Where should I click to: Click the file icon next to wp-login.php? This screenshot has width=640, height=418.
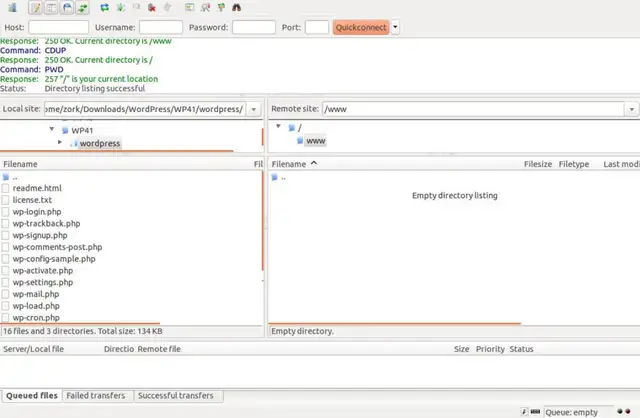point(5,212)
